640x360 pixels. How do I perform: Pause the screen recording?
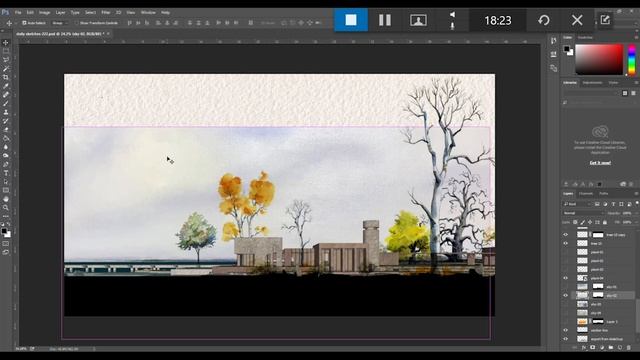(384, 20)
